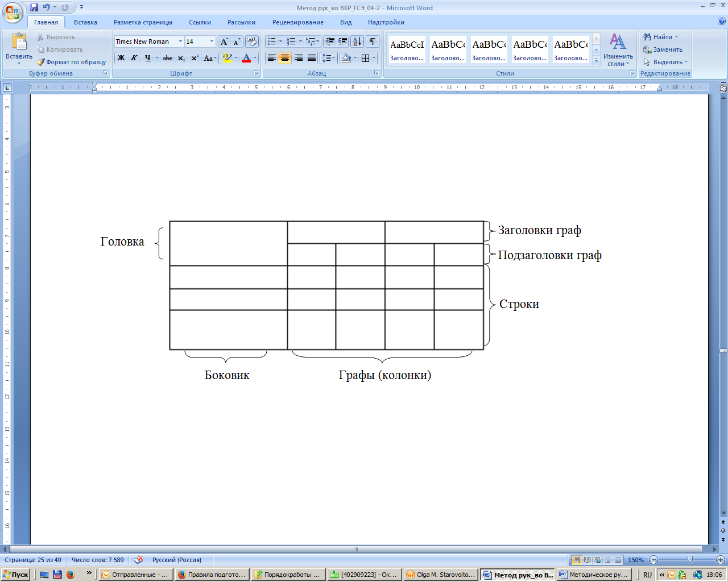Image resolution: width=728 pixels, height=582 pixels.
Task: Select the first AaBbCcI heading style
Action: 407,50
